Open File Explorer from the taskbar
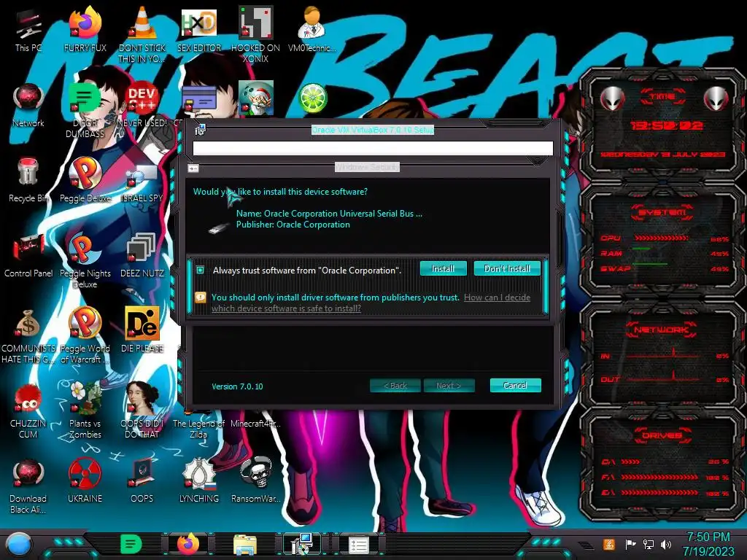This screenshot has height=560, width=747. [245, 545]
